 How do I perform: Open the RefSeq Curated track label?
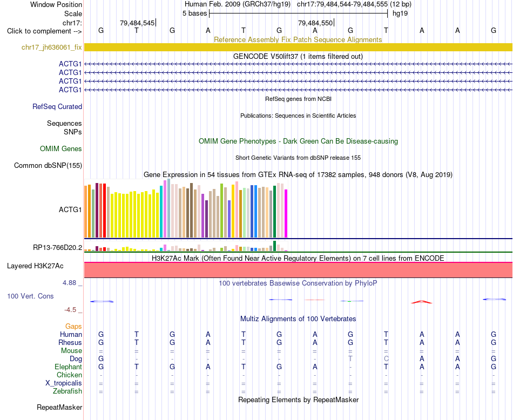pos(57,106)
